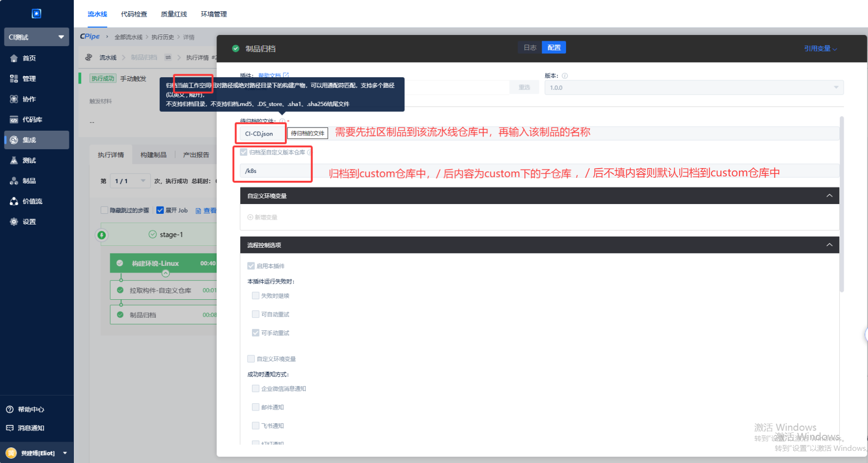Collapse the 自定义环境变量 section
The height and width of the screenshot is (463, 868).
tap(829, 196)
